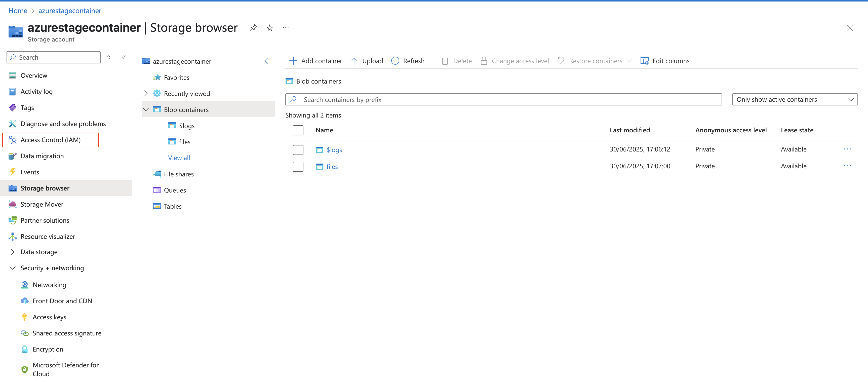868x382 pixels.
Task: Open Overview in the sidebar
Action: click(x=34, y=75)
